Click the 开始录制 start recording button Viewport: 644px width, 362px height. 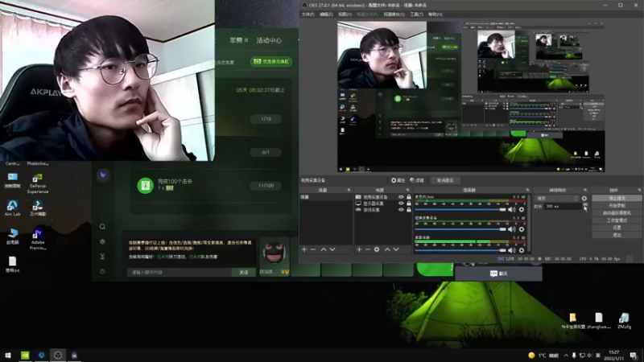[617, 205]
